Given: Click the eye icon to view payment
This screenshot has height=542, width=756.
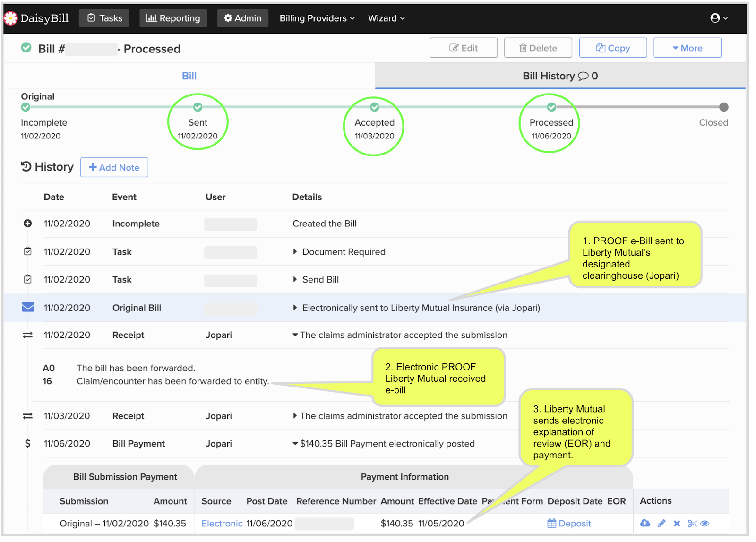Looking at the screenshot, I should pyautogui.click(x=705, y=524).
